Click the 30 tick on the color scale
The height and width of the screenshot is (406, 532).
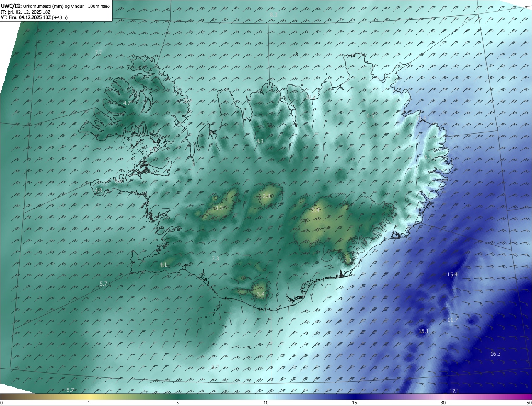point(443,403)
